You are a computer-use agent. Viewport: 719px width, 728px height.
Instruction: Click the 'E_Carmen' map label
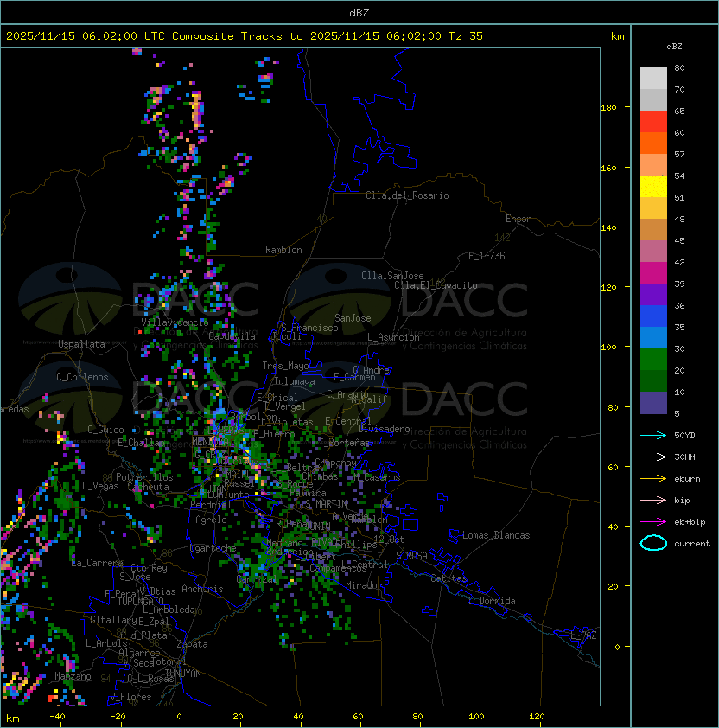click(x=354, y=377)
